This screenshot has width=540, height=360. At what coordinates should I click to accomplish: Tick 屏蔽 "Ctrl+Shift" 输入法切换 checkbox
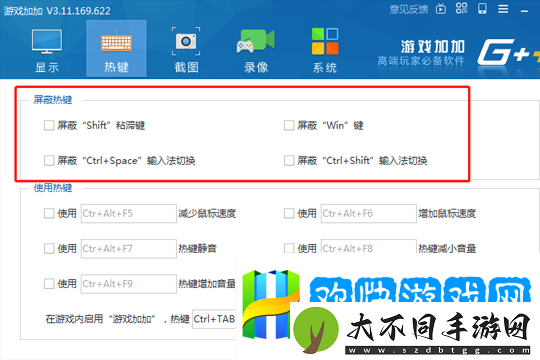(x=289, y=160)
